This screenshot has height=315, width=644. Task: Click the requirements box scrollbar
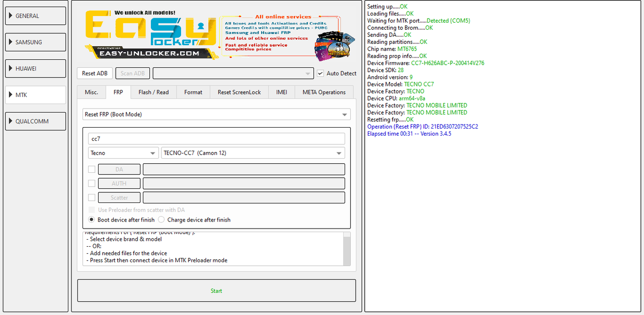coord(347,249)
